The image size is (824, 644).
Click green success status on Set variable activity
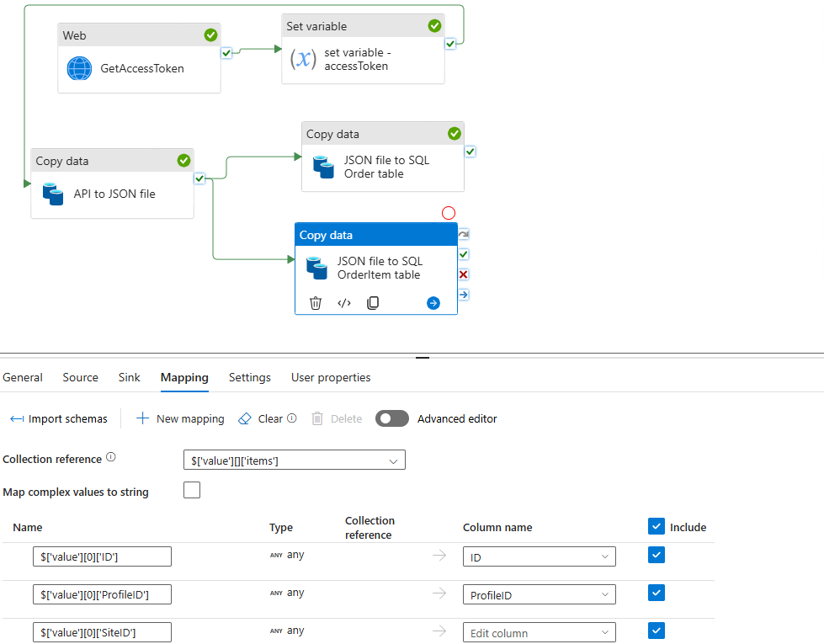pos(434,26)
